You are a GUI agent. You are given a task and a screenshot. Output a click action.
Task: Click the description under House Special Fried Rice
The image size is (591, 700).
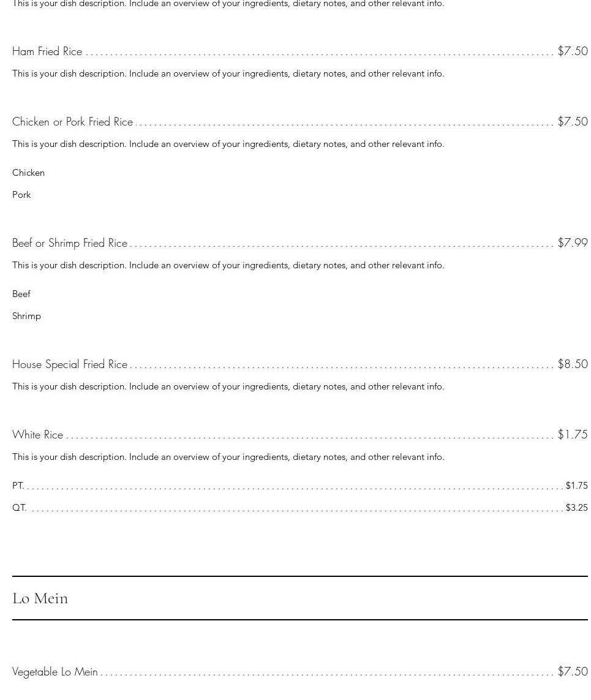click(228, 386)
